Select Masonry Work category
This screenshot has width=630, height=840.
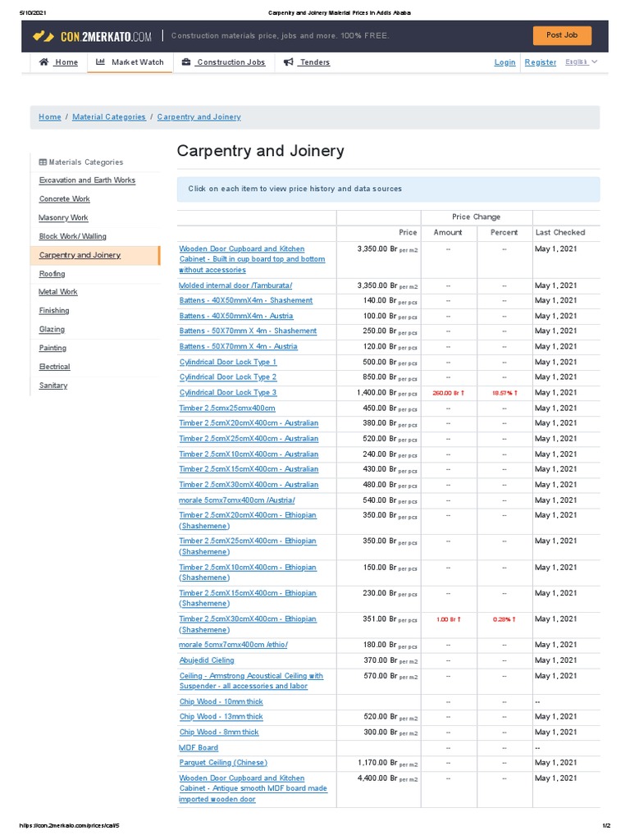(63, 217)
